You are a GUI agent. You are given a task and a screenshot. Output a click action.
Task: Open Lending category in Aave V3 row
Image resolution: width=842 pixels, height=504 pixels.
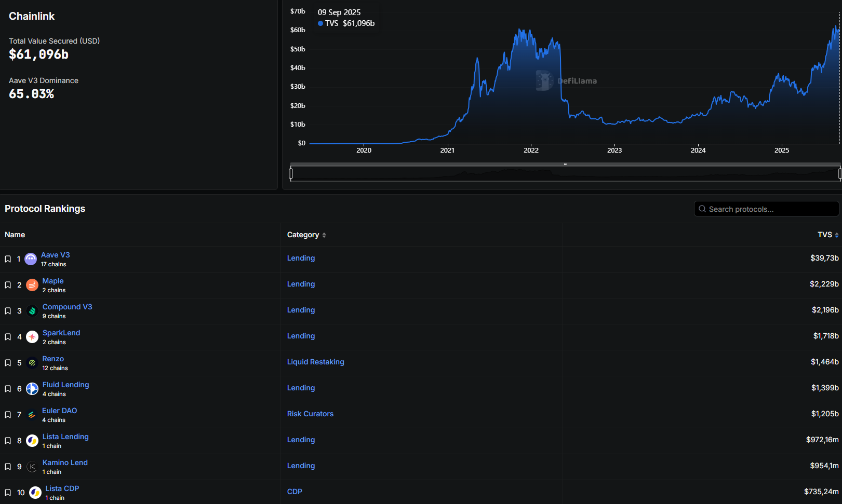tap(301, 258)
